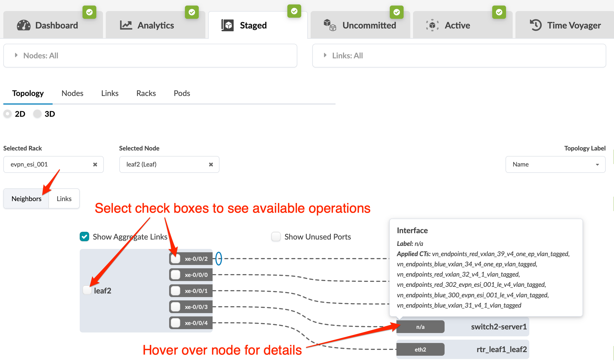
Task: Enable Show Unused Ports checkbox
Action: point(276,237)
